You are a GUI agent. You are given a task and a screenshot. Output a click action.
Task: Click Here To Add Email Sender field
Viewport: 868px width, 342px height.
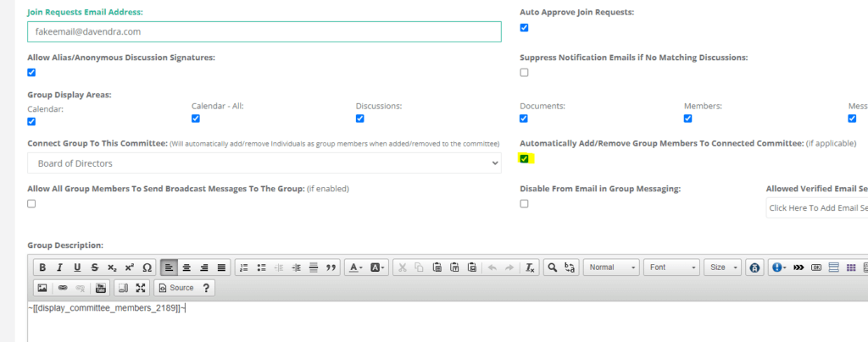point(816,207)
